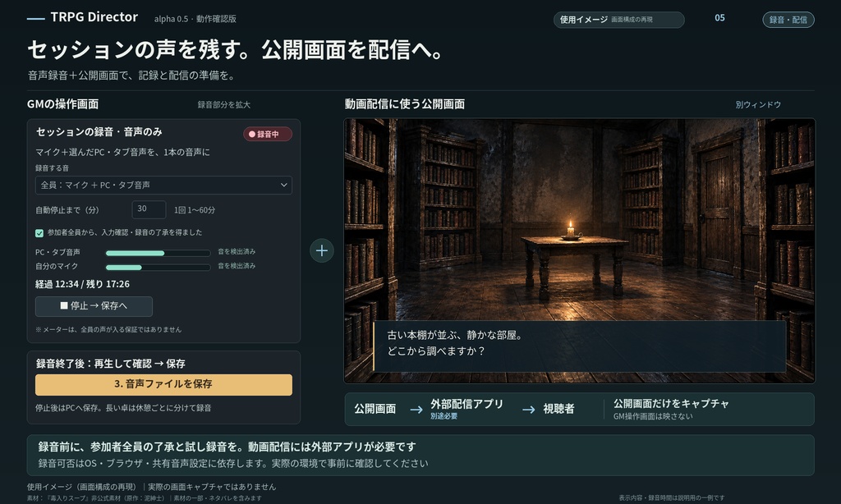Click the page number 05
This screenshot has width=841, height=504.
click(719, 18)
